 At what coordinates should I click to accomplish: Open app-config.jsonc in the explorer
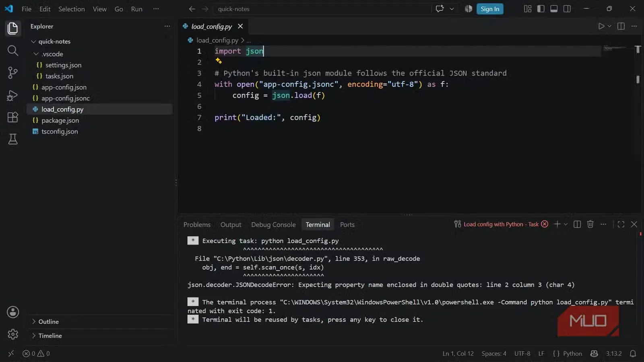point(65,98)
